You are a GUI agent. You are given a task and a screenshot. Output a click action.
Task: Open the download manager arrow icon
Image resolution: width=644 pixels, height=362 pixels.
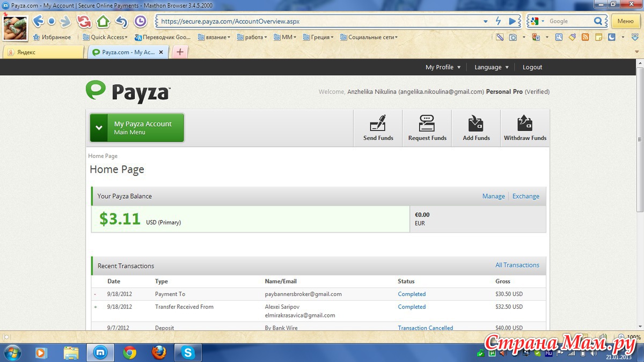[x=635, y=37]
